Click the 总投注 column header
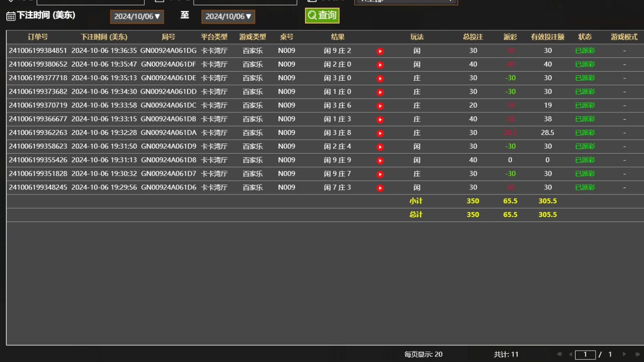644x362 pixels. coord(473,37)
